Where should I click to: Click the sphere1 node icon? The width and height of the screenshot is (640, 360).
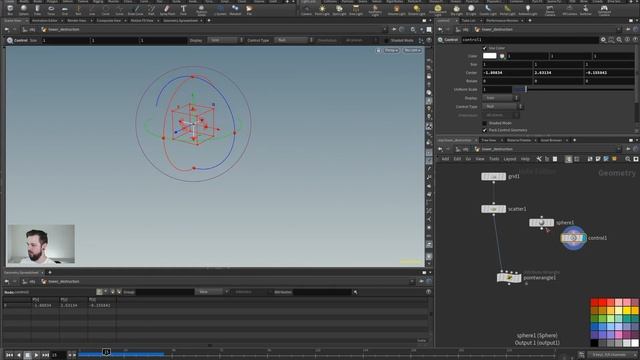click(x=541, y=222)
